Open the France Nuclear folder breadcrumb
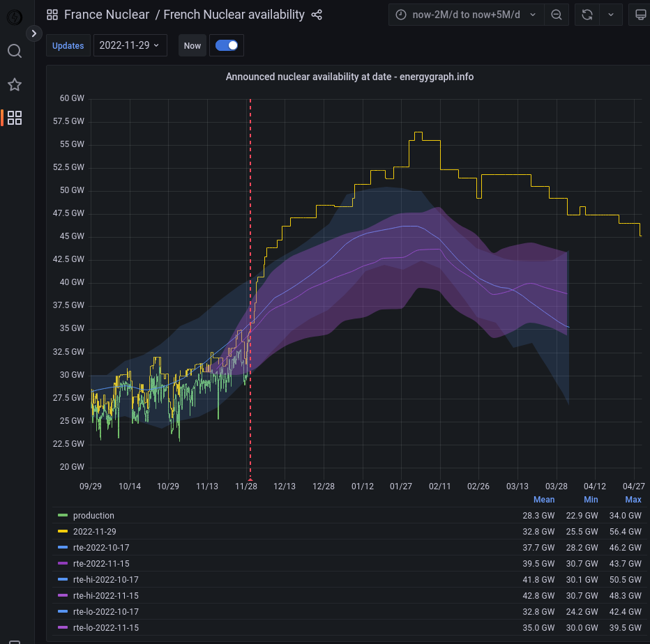Viewport: 650px width, 644px height. pyautogui.click(x=107, y=15)
